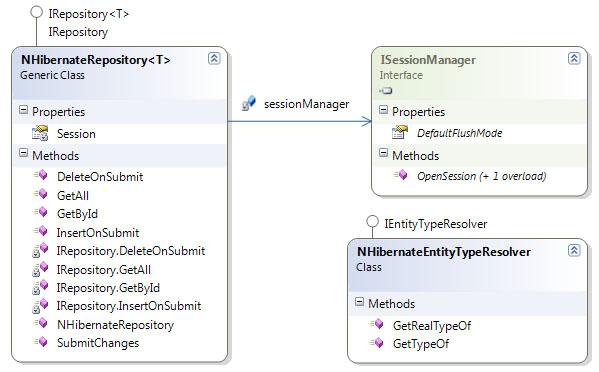Image resolution: width=599 pixels, height=372 pixels.
Task: Collapse Properties section in NHibernateRepository
Action: tap(23, 110)
